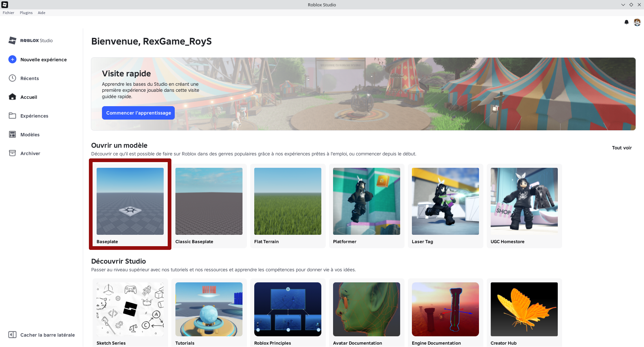
Task: Select the Récents section icon
Action: point(12,78)
